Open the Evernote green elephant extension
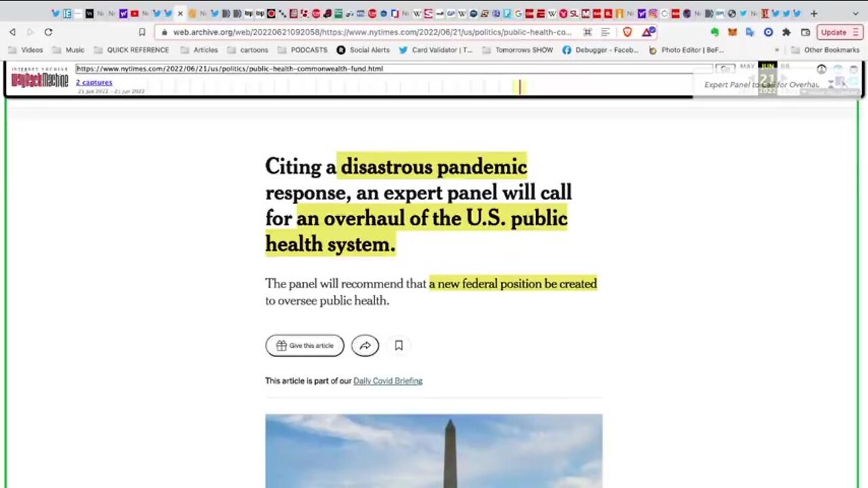The image size is (868, 488). pyautogui.click(x=715, y=32)
